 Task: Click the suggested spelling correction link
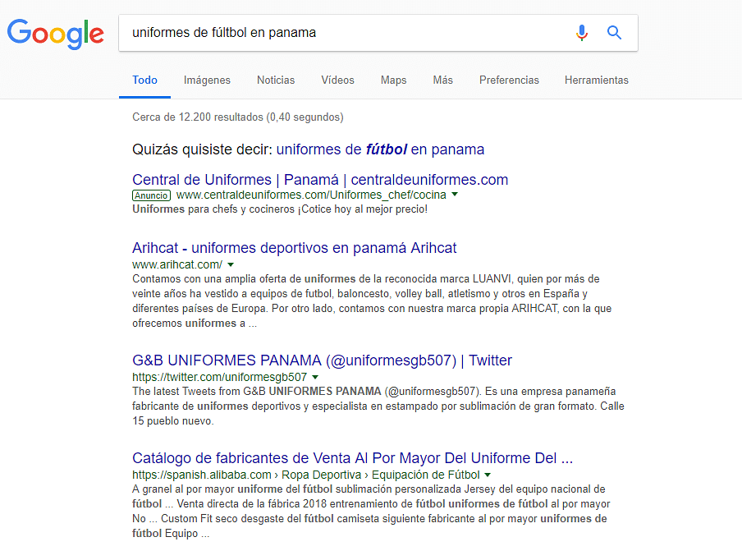(x=381, y=149)
